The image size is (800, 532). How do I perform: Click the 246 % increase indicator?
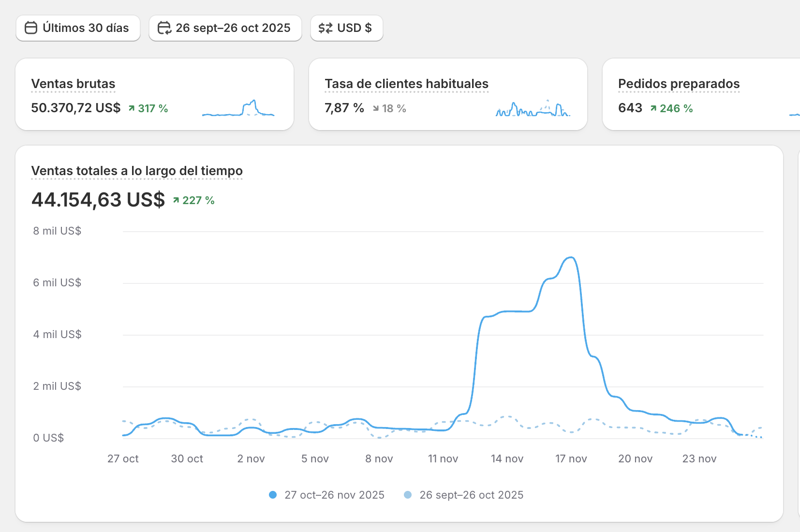click(x=671, y=108)
